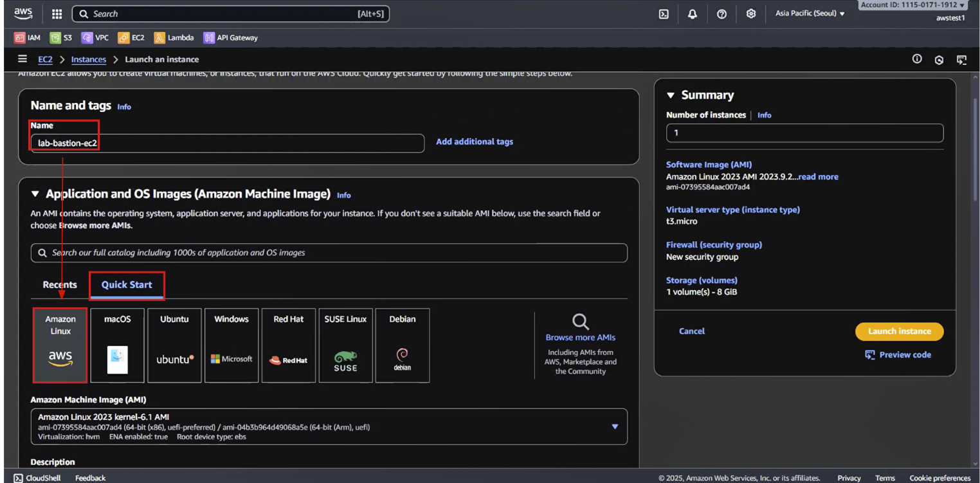Go to Instances breadcrumb

89,59
